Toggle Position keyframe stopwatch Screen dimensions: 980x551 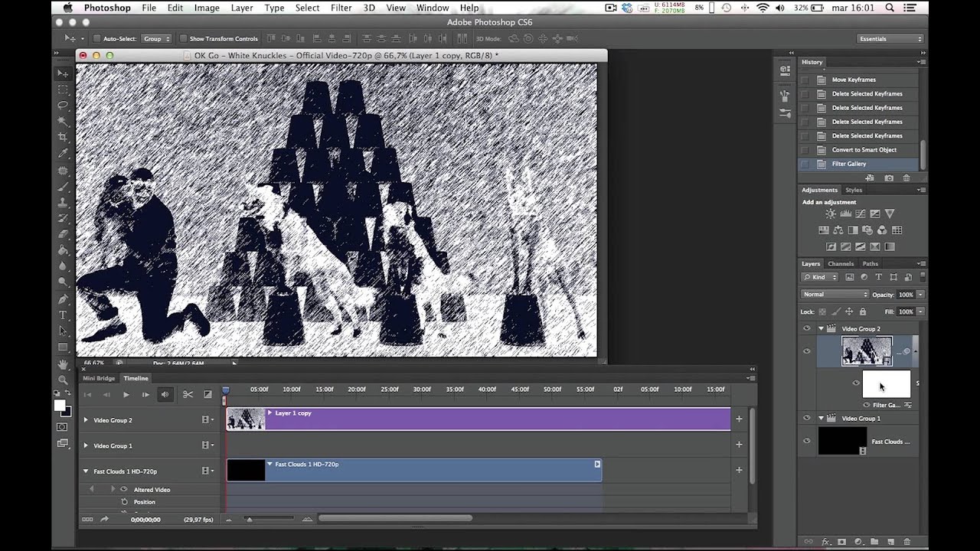124,502
